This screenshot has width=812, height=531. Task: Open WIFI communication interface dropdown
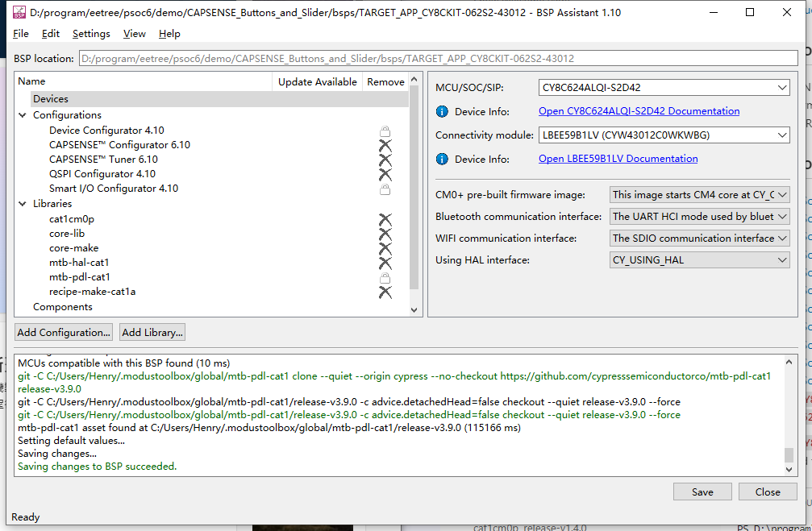pos(700,239)
